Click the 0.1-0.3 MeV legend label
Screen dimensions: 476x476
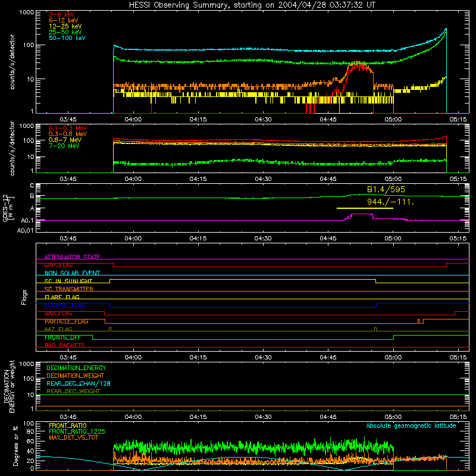(68, 128)
